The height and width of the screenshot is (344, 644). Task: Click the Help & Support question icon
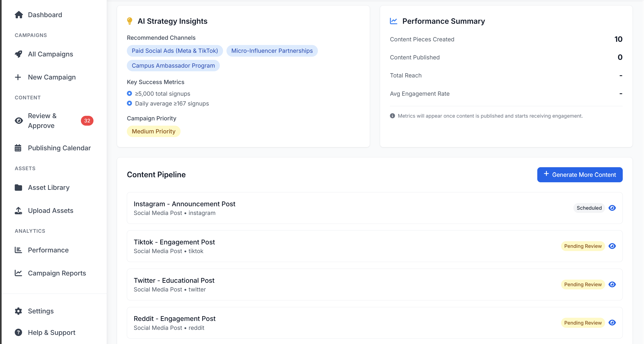(x=18, y=333)
